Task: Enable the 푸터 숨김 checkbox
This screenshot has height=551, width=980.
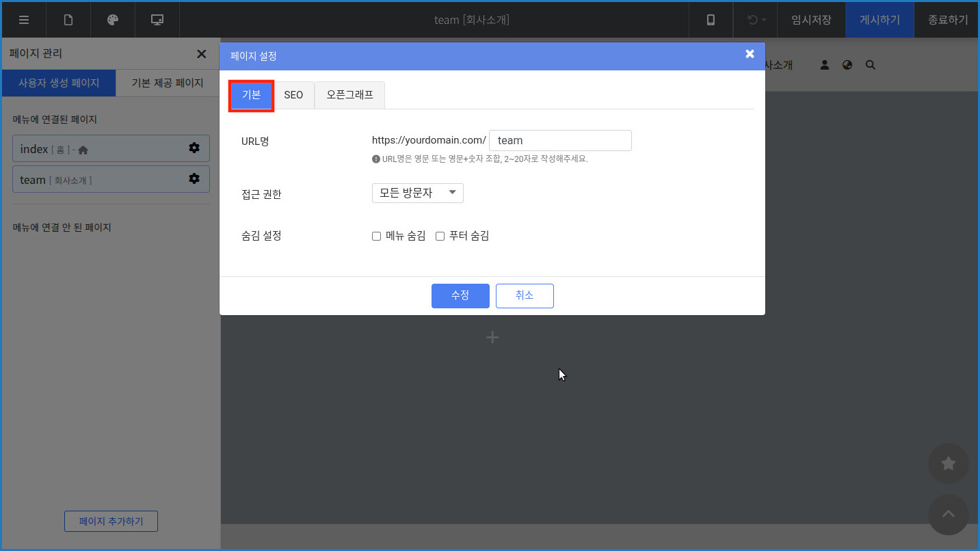Action: (x=440, y=237)
